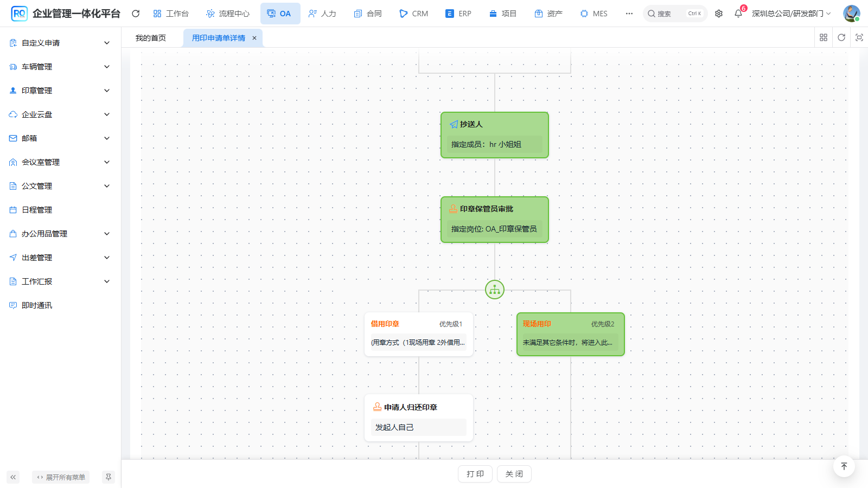
Task: Expand the 印章管理 menu
Action: point(60,91)
